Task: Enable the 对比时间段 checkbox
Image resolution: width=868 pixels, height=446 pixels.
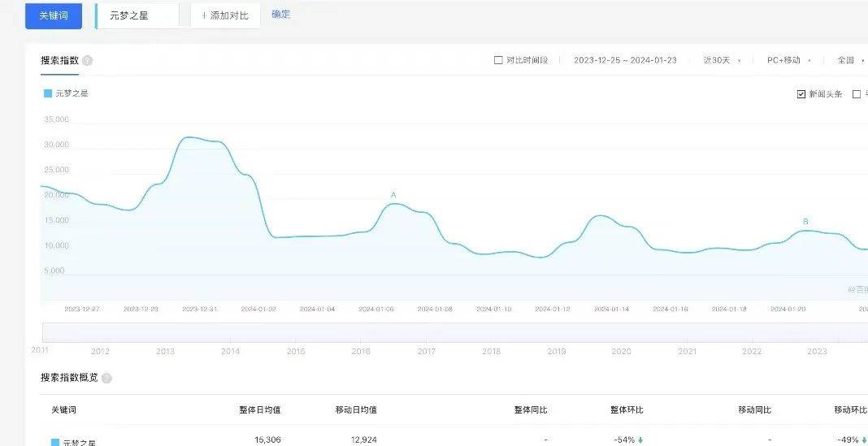Action: click(498, 60)
